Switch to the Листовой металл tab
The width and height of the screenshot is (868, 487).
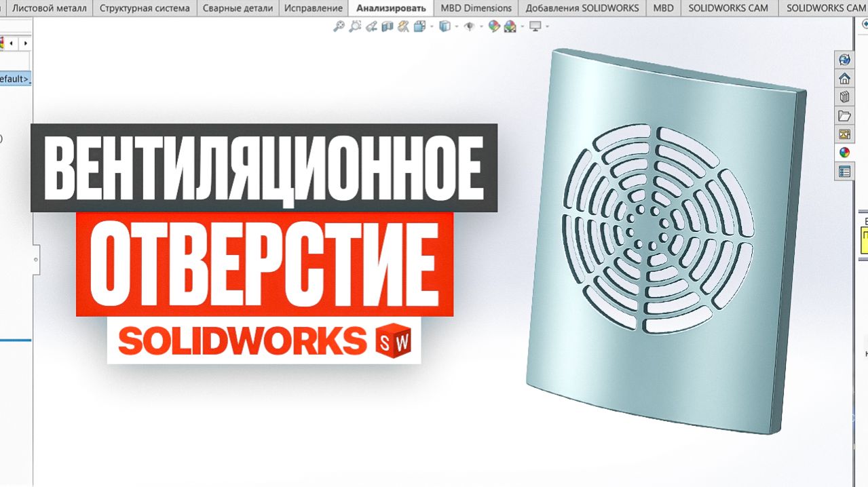[x=50, y=8]
